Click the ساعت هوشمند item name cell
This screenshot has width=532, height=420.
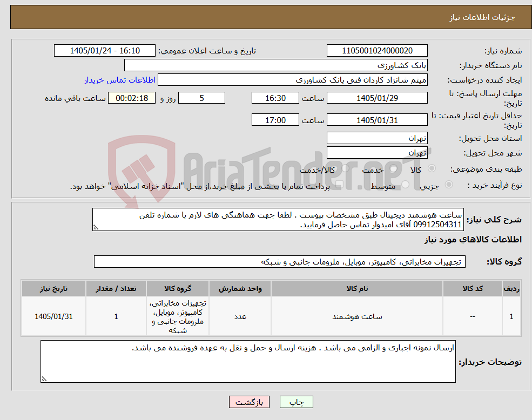[x=357, y=316]
